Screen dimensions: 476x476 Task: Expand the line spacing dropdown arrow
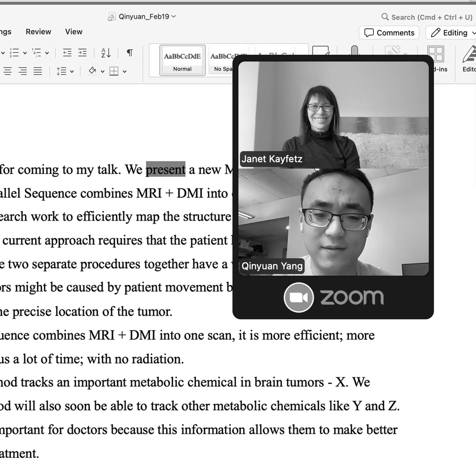72,72
